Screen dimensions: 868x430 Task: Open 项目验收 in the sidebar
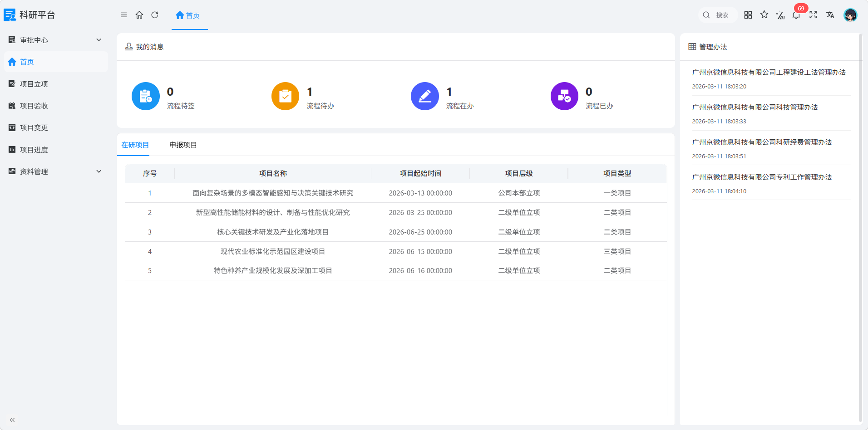point(56,106)
